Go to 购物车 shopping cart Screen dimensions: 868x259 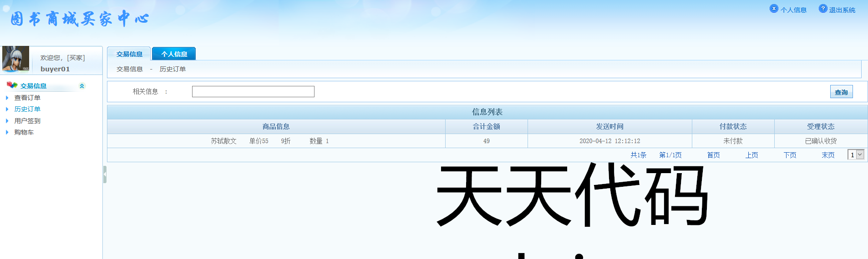[24, 132]
